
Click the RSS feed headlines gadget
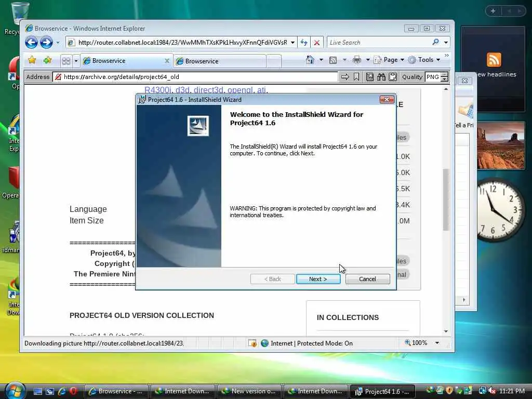point(493,69)
